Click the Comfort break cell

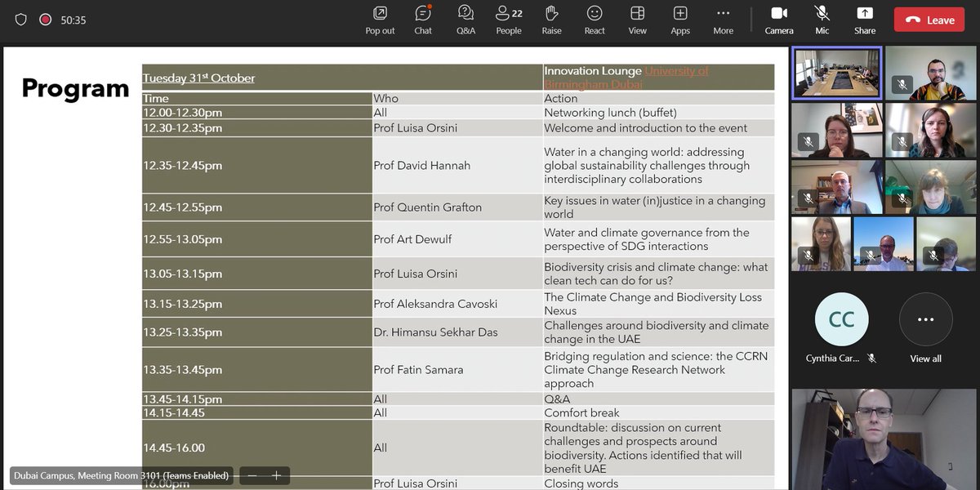tap(658, 413)
